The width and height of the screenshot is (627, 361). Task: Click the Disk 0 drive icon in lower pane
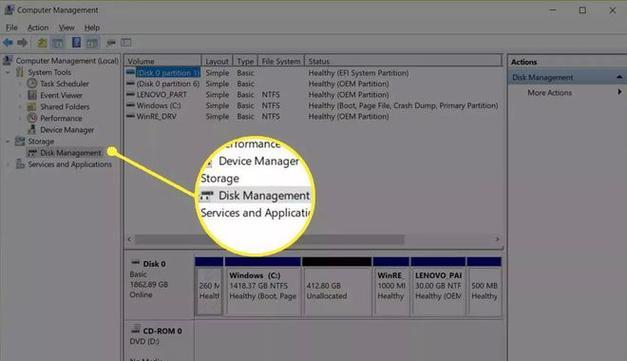click(x=136, y=263)
